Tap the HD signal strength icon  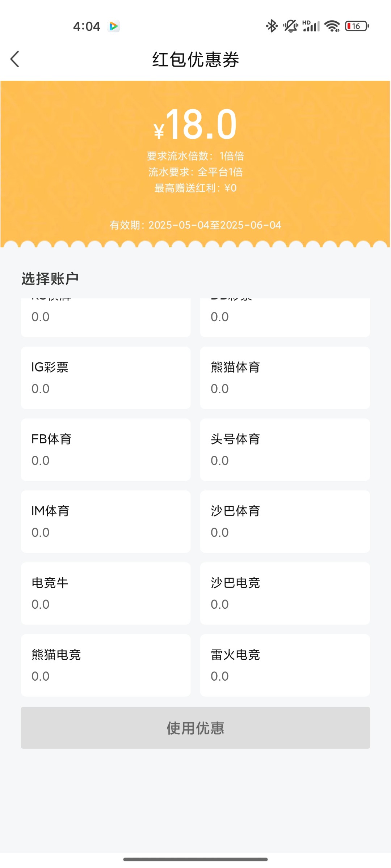point(311,26)
